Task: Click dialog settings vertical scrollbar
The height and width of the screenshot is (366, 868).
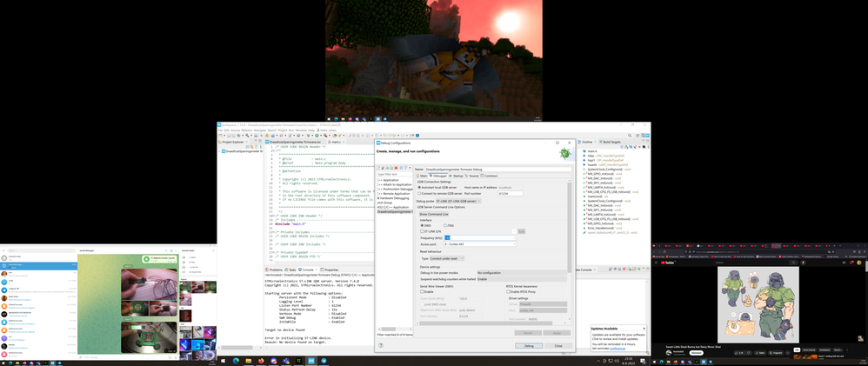Action: [x=569, y=227]
